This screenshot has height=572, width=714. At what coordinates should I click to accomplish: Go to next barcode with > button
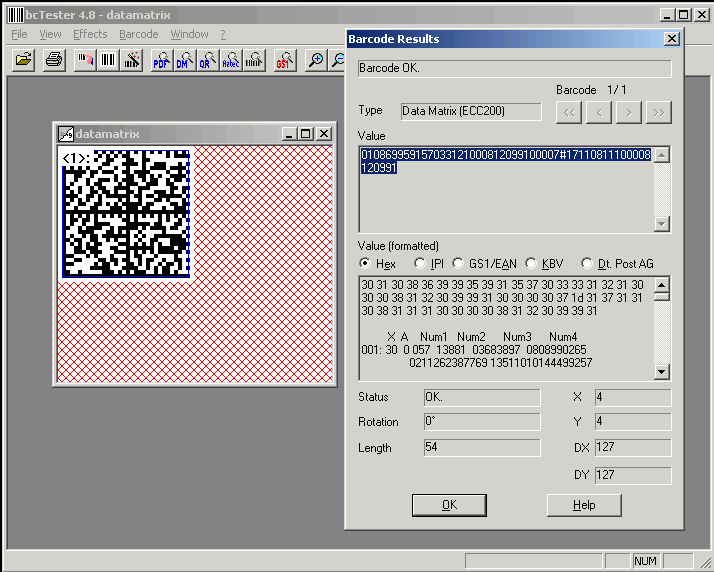point(629,112)
